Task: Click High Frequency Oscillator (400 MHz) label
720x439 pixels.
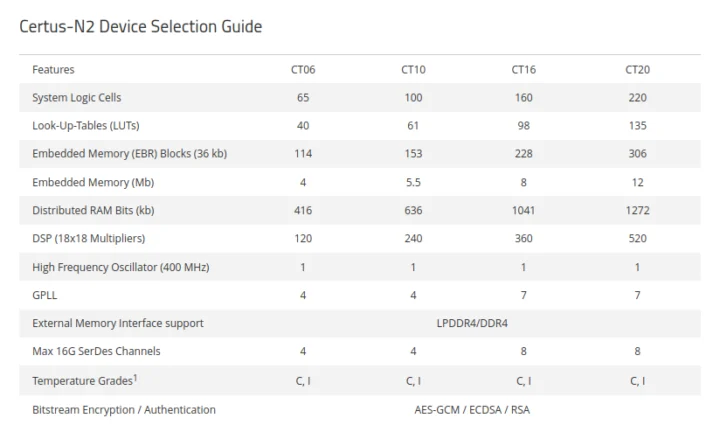Action: click(x=120, y=267)
